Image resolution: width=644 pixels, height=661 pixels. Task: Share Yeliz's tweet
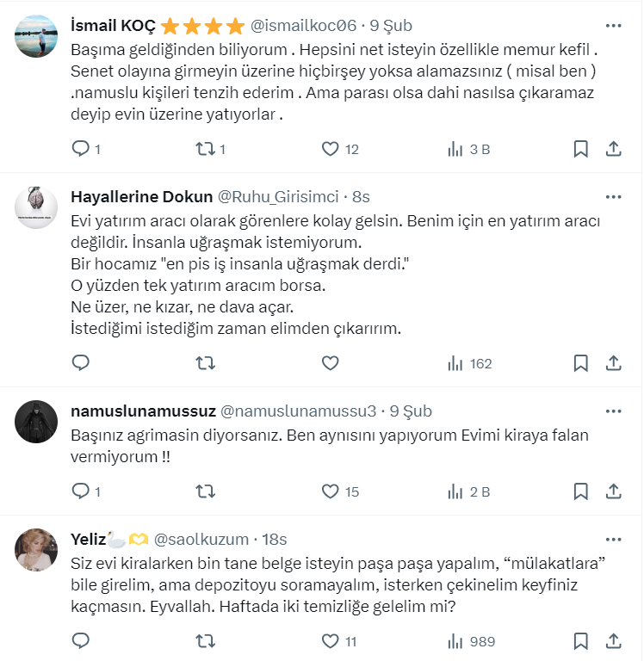click(x=613, y=641)
